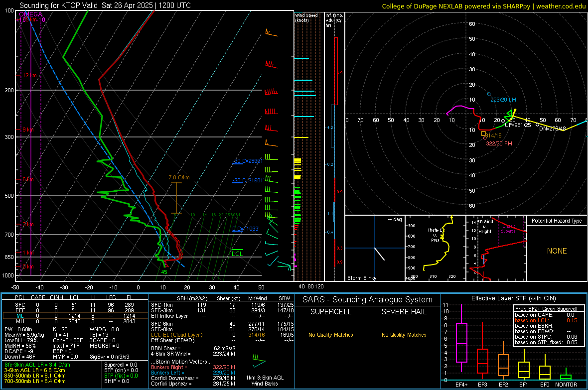Screen dimensions: 588x390
Task: Click the 500 pressure level label
Action: tap(9, 196)
